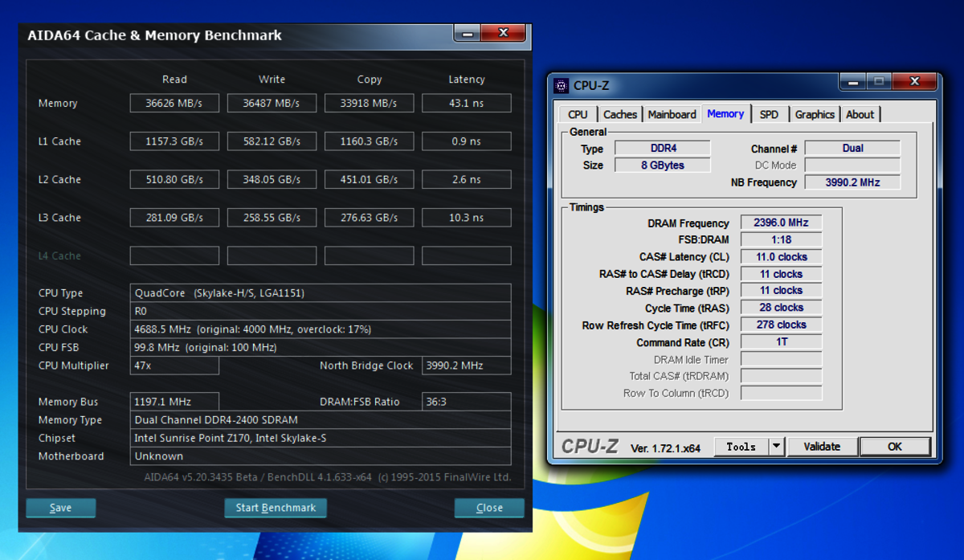
Task: Click the Chipset Intel Sunrise Point Z170 field
Action: pos(321,438)
